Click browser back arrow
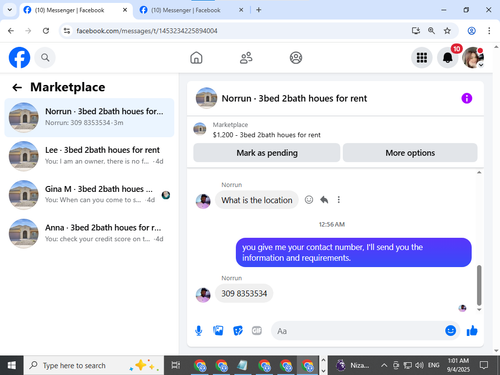The image size is (500, 375). (11, 31)
